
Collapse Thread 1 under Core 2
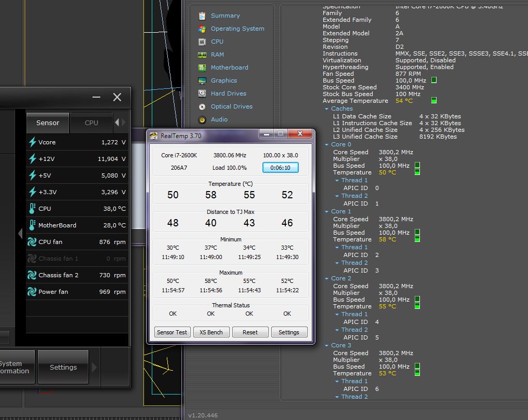pyautogui.click(x=337, y=315)
